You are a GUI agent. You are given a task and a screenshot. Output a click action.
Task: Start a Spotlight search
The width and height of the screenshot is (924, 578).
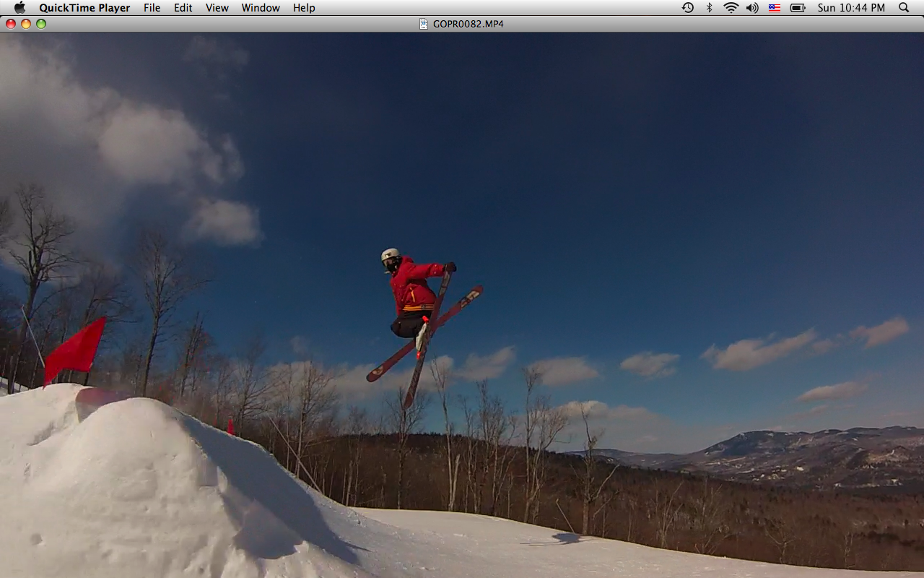pyautogui.click(x=903, y=8)
